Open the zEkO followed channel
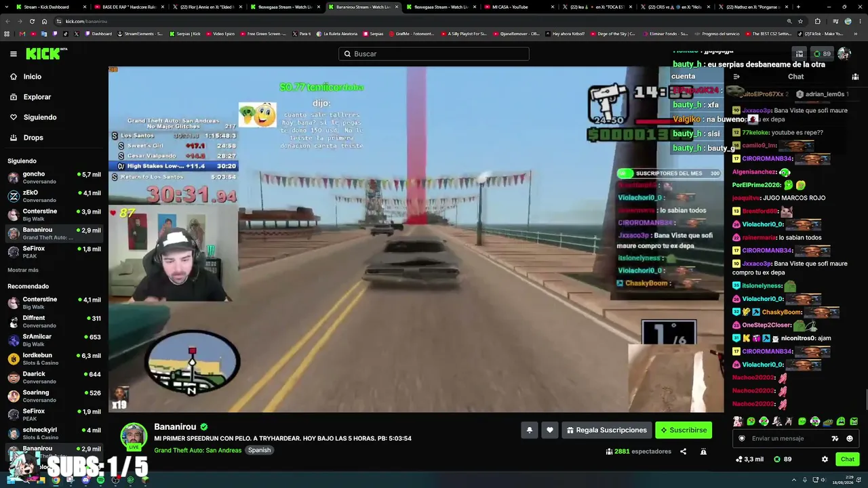 click(54, 197)
